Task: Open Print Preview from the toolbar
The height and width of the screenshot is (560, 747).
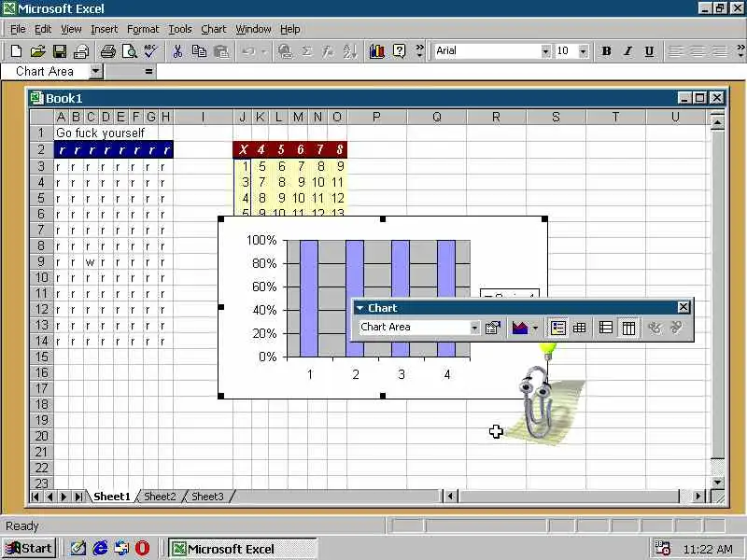Action: (129, 51)
